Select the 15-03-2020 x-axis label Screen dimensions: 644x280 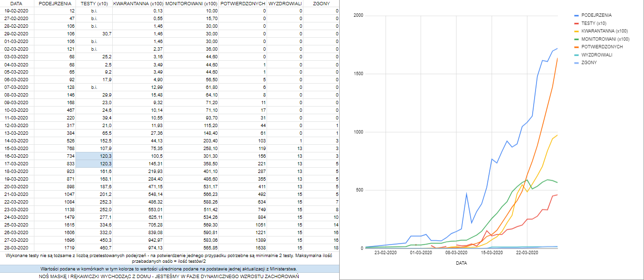492,253
